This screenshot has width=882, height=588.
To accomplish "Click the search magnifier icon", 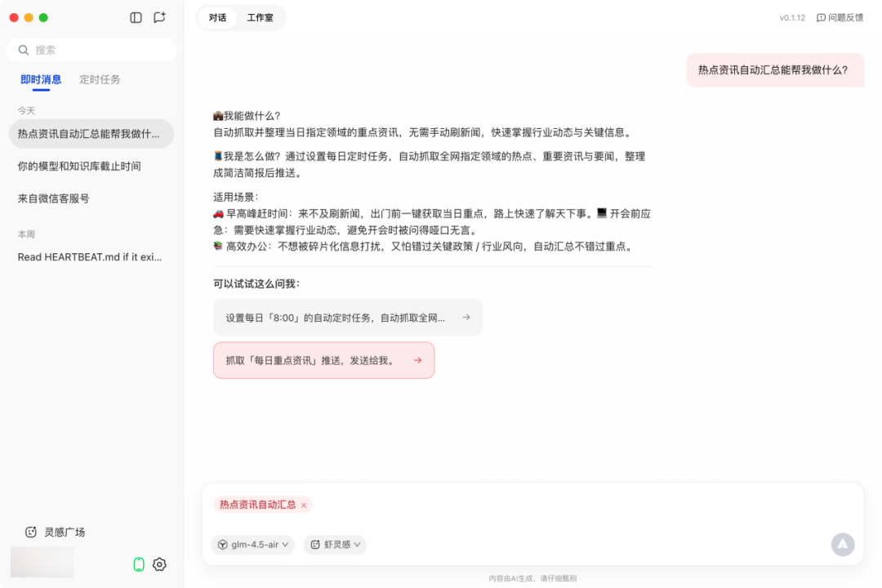I will tap(24, 50).
